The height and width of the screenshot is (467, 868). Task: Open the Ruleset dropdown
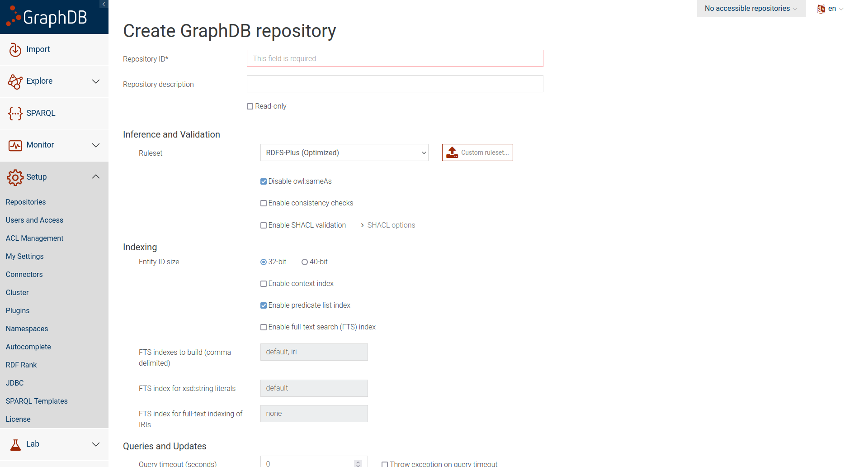click(344, 152)
